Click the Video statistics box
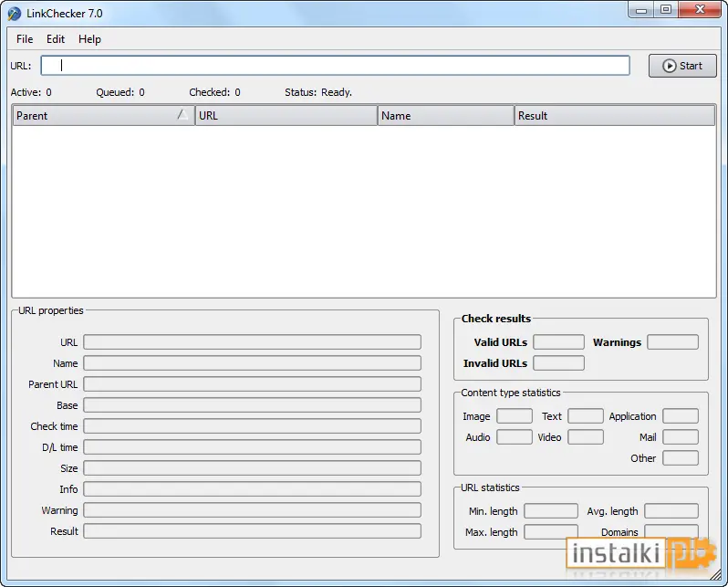Screen dimensions: 728x587 tap(586, 437)
